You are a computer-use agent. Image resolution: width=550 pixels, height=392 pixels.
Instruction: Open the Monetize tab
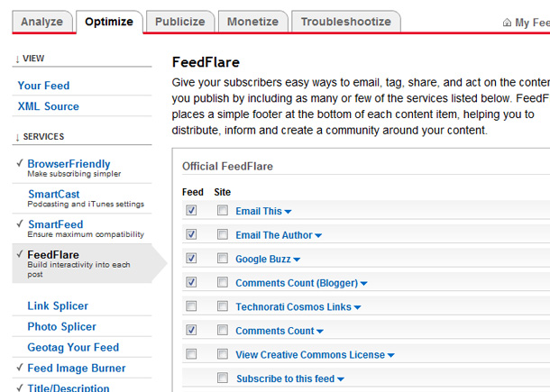(252, 22)
